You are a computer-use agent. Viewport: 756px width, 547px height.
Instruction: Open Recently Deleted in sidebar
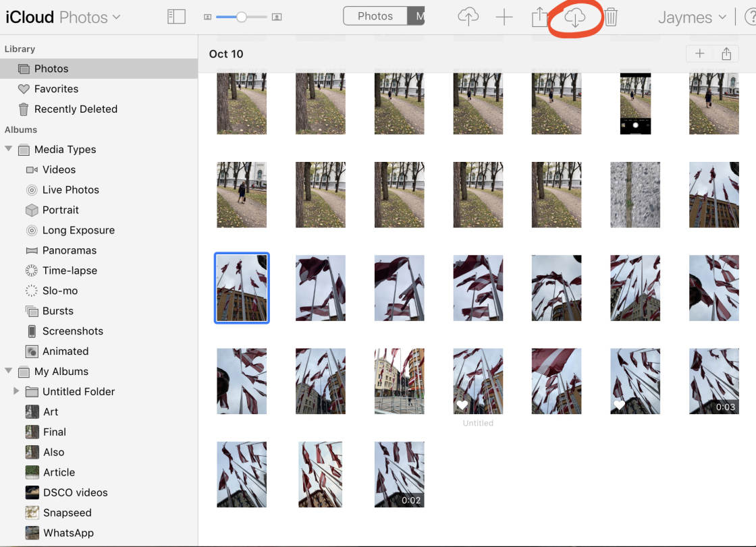76,109
